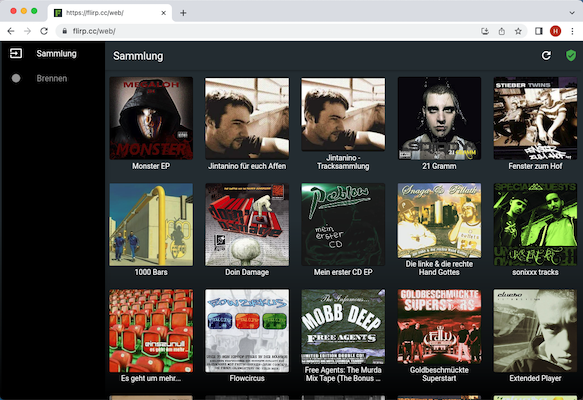Click the '21 Gramm' title text

click(x=439, y=166)
